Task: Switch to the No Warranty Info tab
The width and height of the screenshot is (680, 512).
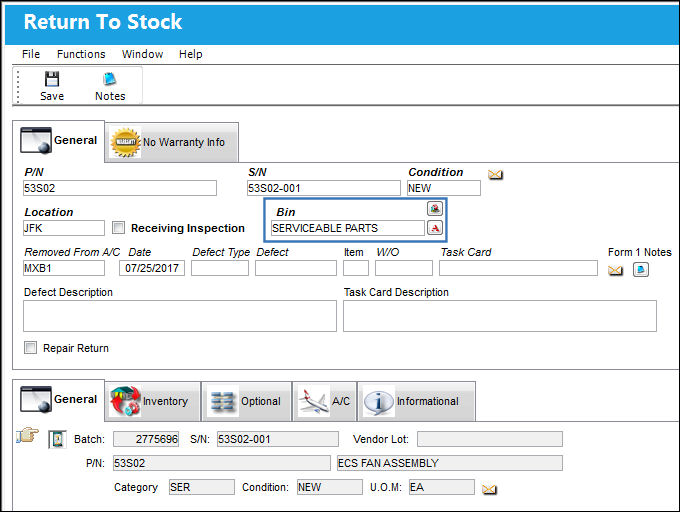Action: [x=172, y=142]
